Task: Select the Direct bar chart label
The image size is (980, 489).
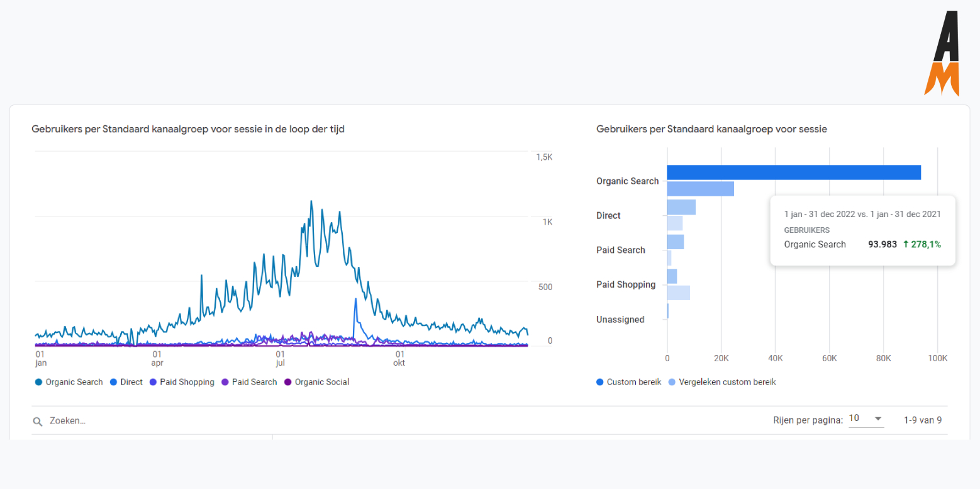Action: click(608, 216)
